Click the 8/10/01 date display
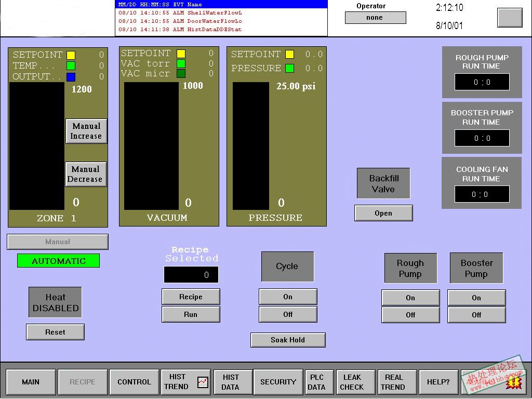The width and height of the screenshot is (532, 399). click(x=449, y=25)
